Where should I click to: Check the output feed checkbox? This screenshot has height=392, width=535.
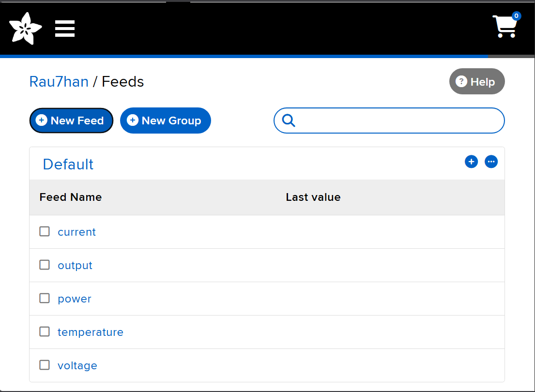point(45,265)
